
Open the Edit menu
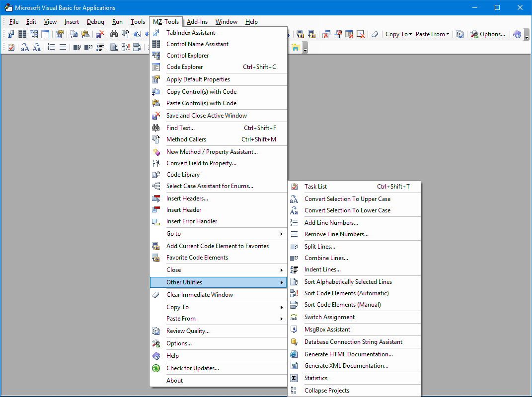coord(31,22)
